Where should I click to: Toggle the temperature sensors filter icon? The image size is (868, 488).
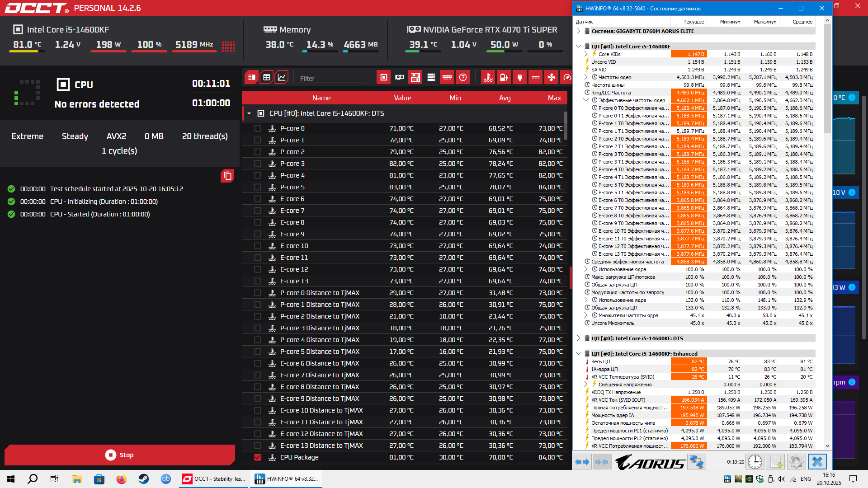488,77
